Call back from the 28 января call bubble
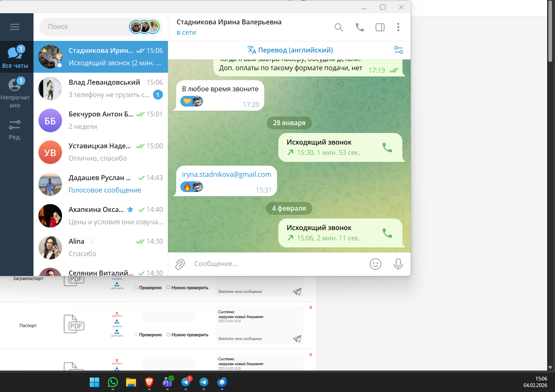 click(387, 147)
